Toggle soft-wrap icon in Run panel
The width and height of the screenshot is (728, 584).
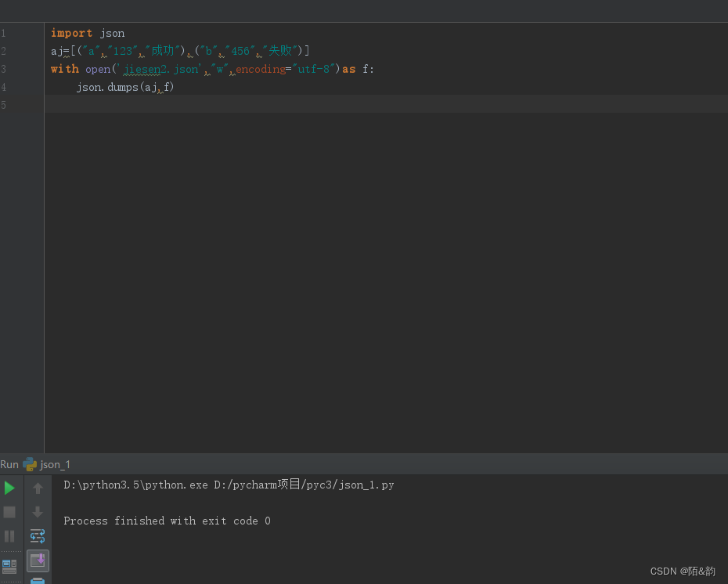(x=38, y=536)
